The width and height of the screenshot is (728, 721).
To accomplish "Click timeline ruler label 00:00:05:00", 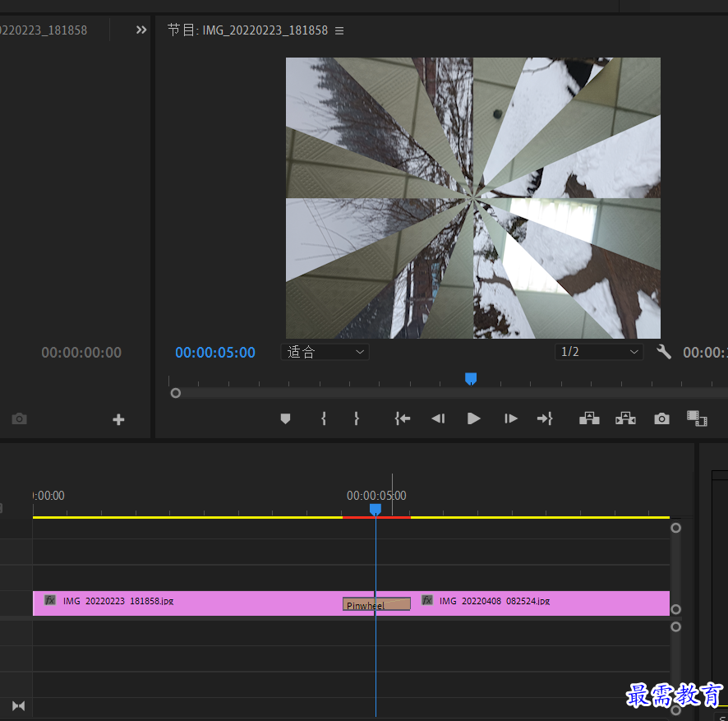I will pos(376,496).
